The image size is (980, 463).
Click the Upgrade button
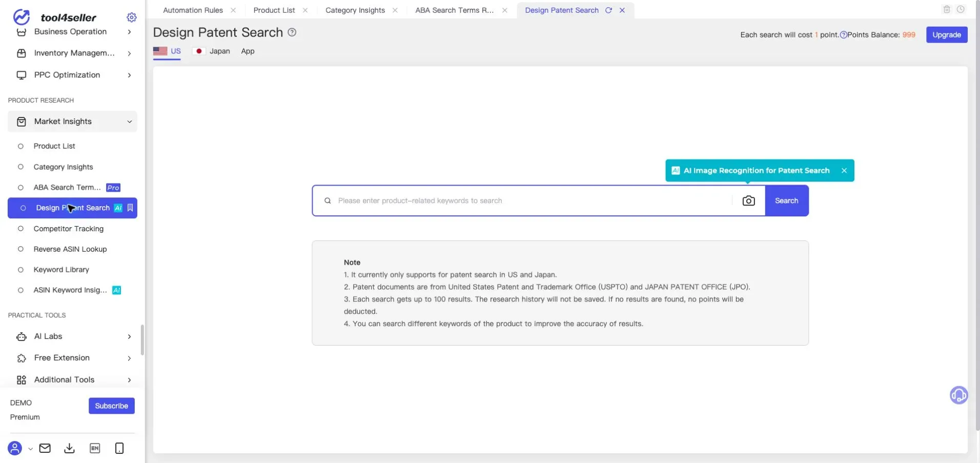coord(947,35)
